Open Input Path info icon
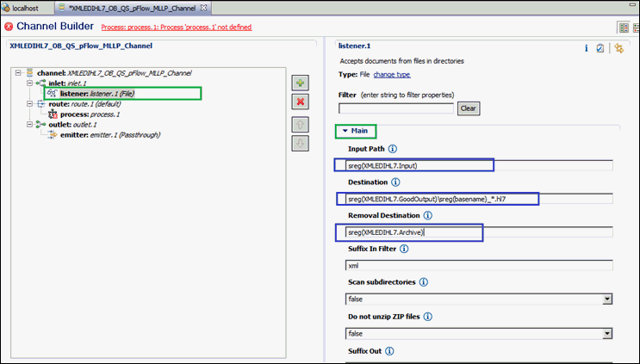 point(392,149)
